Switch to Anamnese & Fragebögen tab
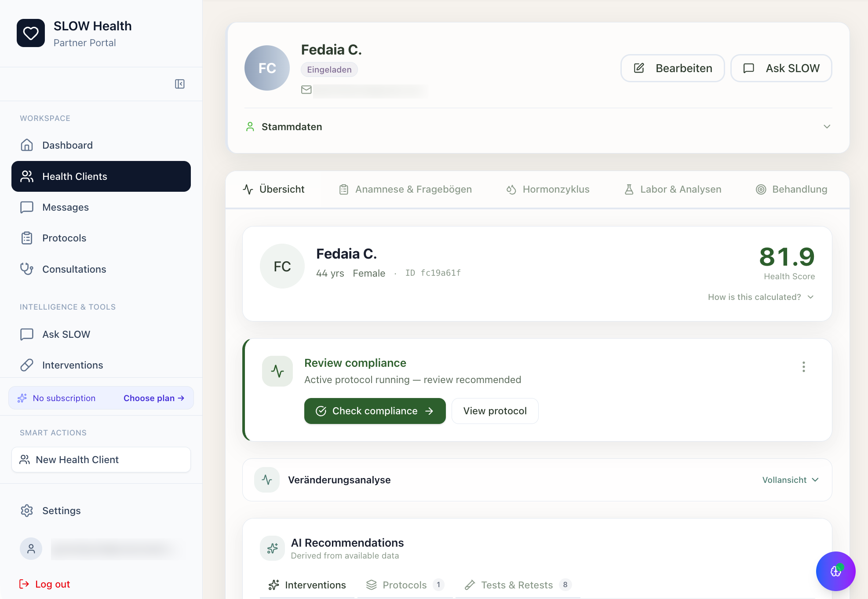The image size is (868, 599). pyautogui.click(x=405, y=189)
